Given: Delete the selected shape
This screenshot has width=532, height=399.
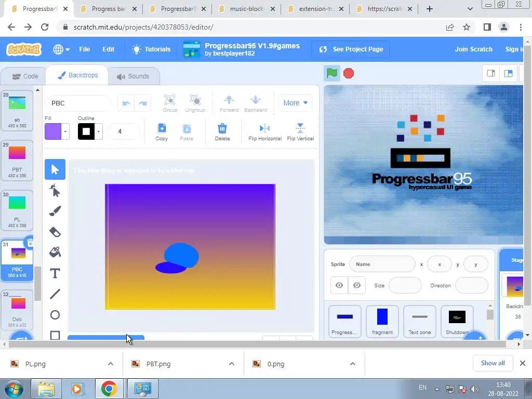Looking at the screenshot, I should 222,132.
